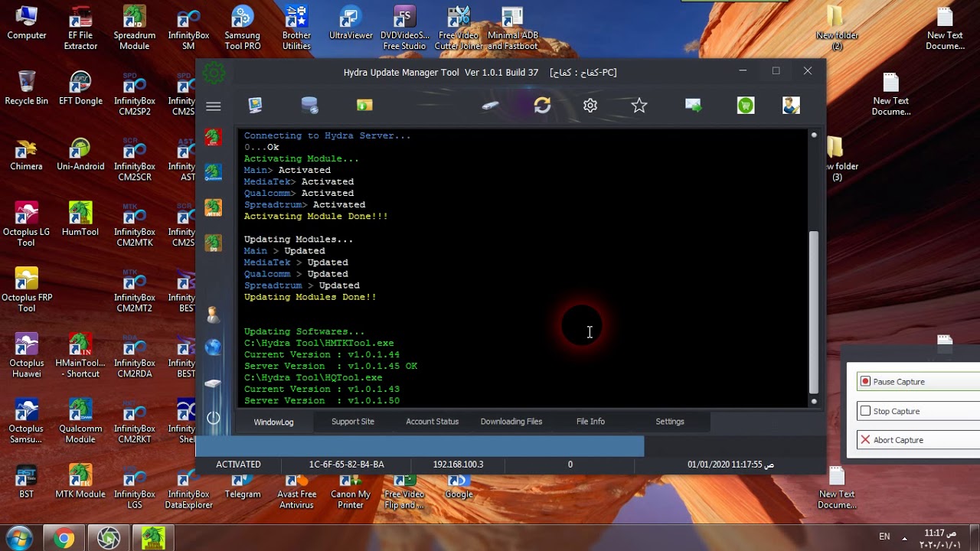Image resolution: width=980 pixels, height=551 pixels.
Task: Click the mail envelope toolbar icon
Action: coord(694,106)
